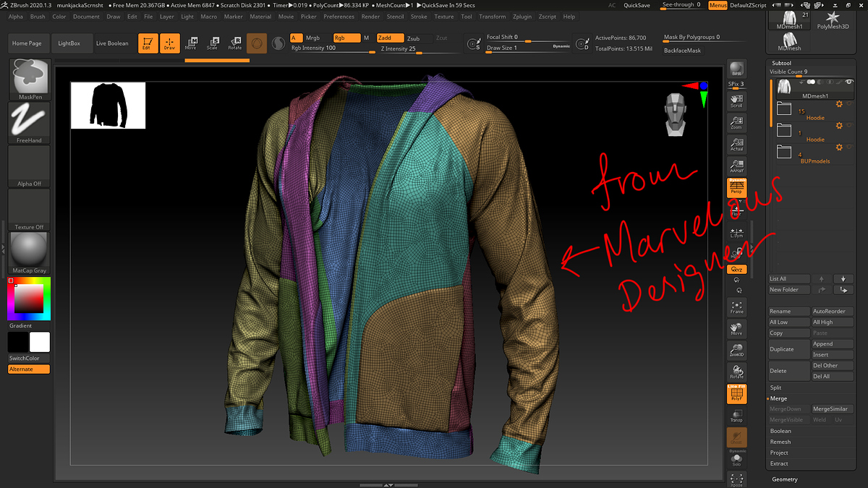Expand the Boolean section

(780, 432)
